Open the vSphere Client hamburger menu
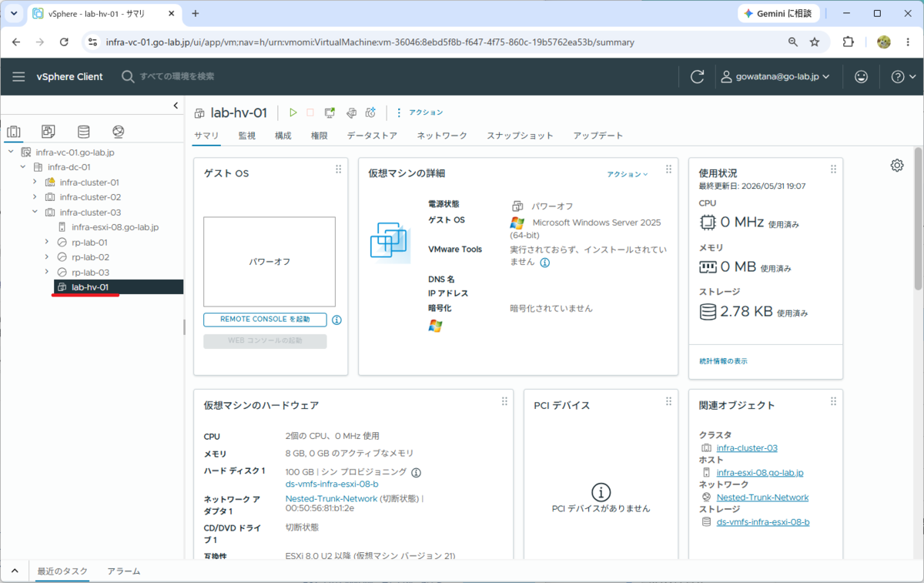 tap(18, 76)
